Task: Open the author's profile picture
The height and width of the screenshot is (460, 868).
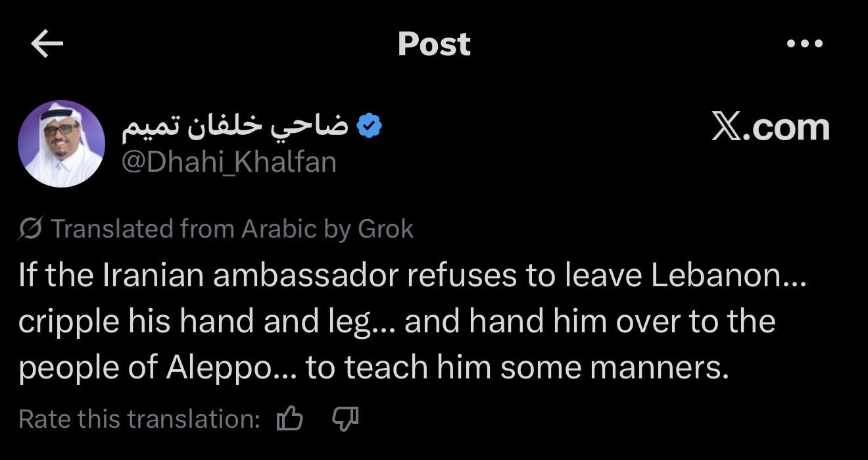Action: 61,143
